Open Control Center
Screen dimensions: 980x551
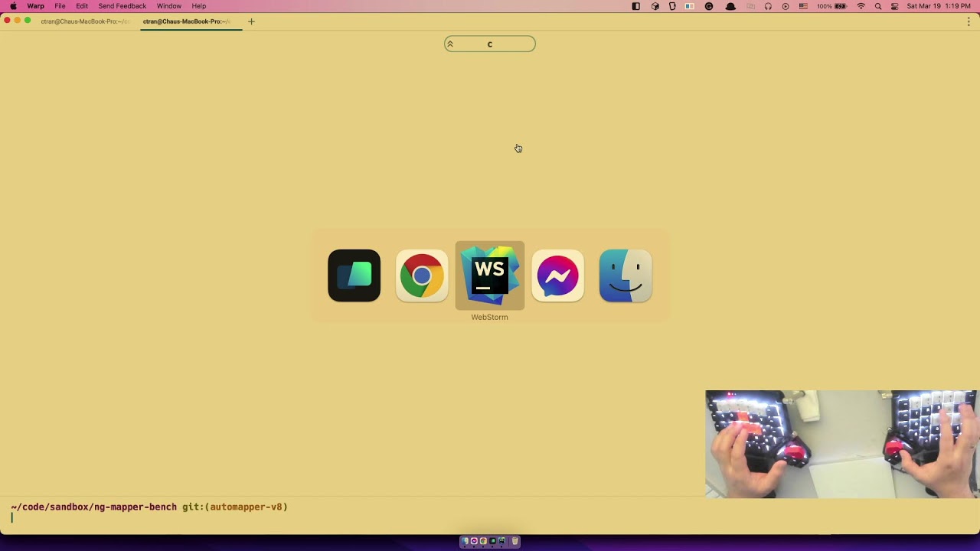(x=894, y=6)
